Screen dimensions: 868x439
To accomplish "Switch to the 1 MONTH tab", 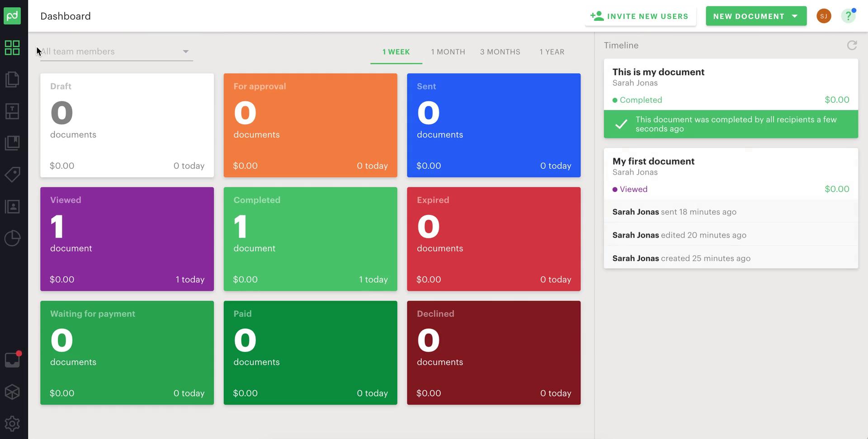I will (448, 52).
